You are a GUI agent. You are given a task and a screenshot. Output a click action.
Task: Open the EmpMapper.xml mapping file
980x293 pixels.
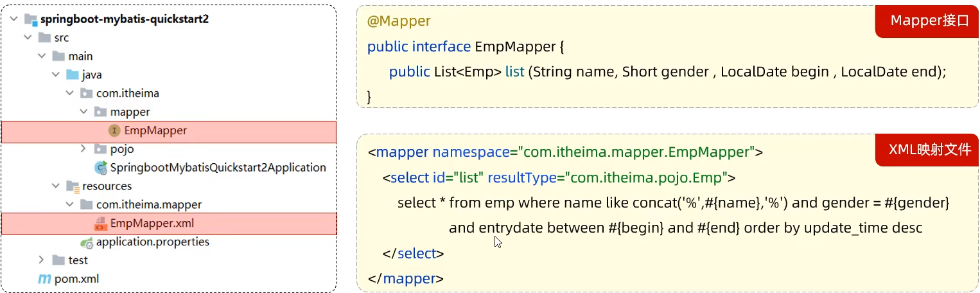coord(152,224)
